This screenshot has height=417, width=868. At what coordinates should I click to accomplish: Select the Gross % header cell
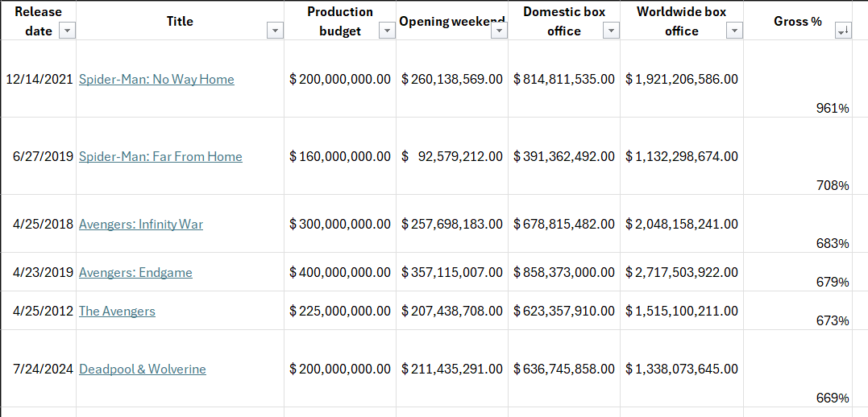point(798,20)
